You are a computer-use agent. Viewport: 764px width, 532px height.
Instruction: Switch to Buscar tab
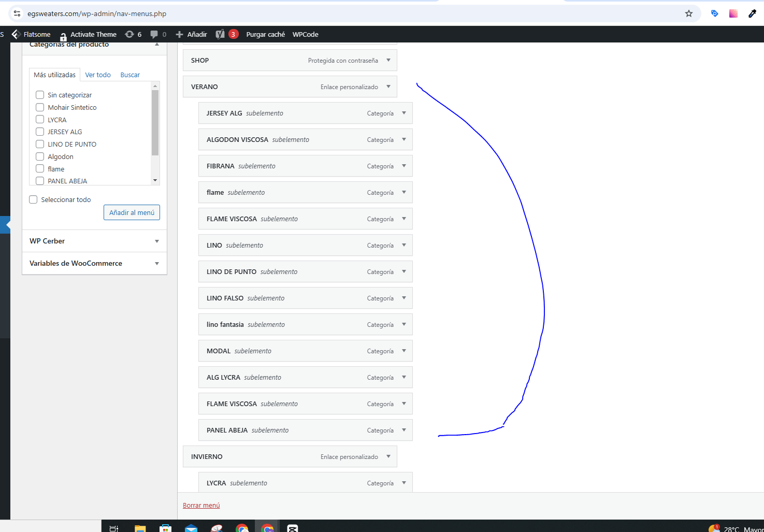(x=130, y=75)
